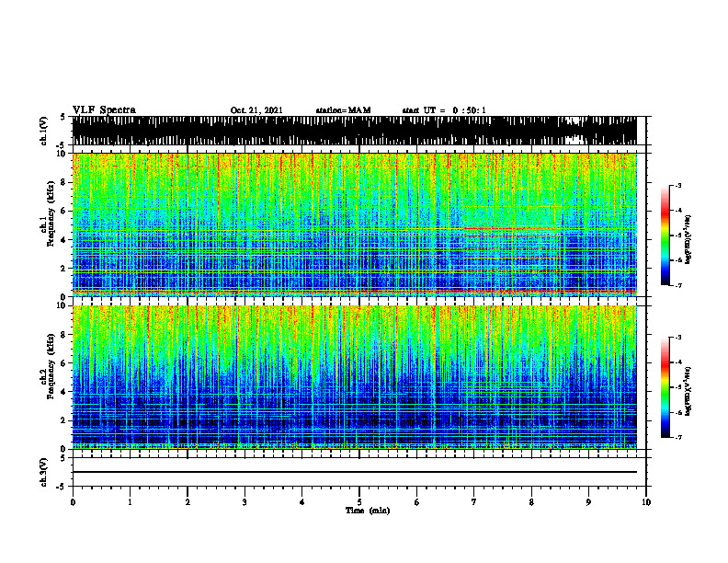Click the "ch.3(V)" axis label
The width and height of the screenshot is (728, 563).
coord(44,473)
